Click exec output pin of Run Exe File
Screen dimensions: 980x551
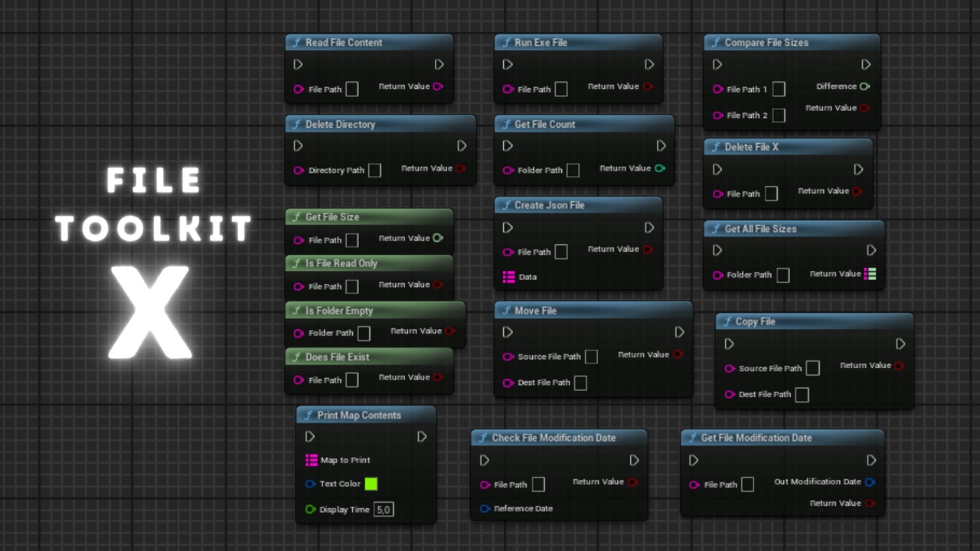[648, 64]
